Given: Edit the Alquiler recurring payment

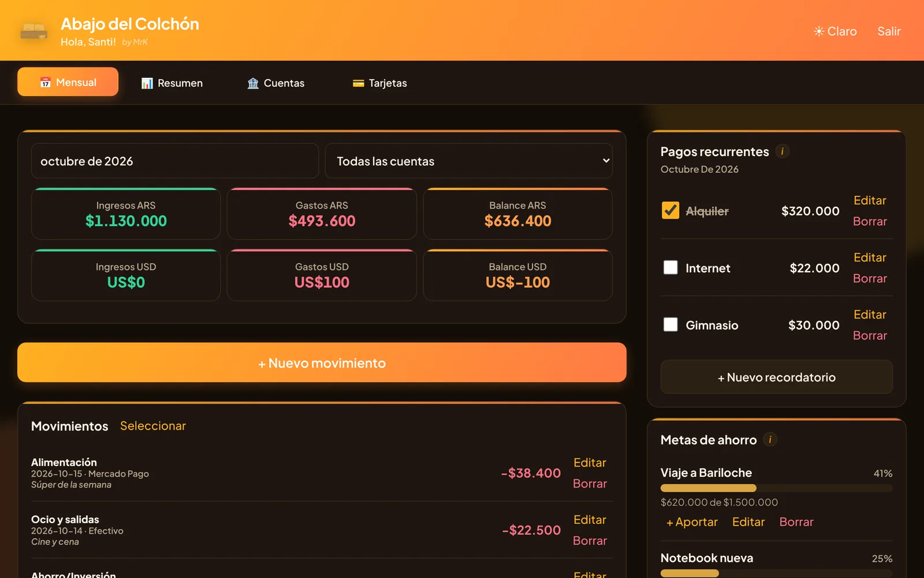Looking at the screenshot, I should 870,201.
